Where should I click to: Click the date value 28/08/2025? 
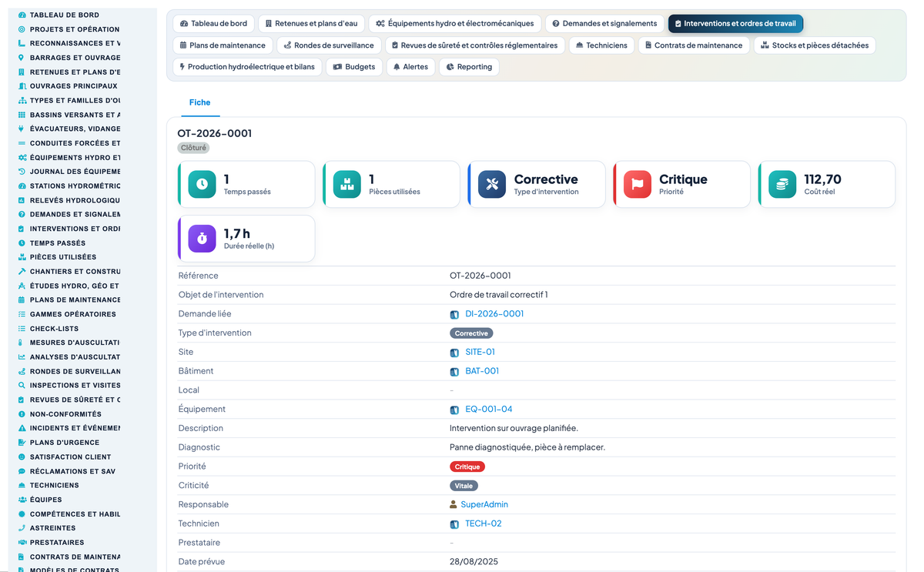[x=474, y=562]
